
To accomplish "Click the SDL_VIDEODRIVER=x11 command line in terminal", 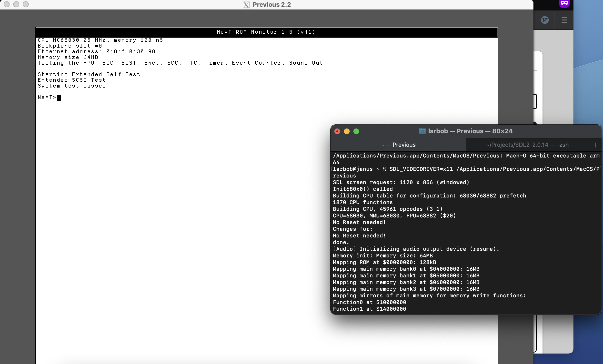I will [421, 169].
